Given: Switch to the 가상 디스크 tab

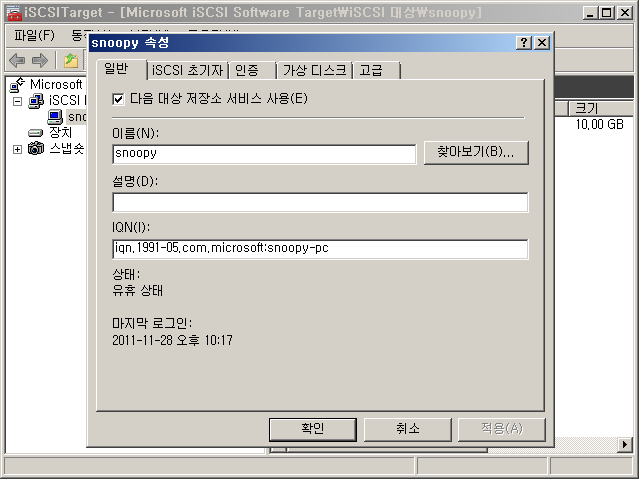Looking at the screenshot, I should point(314,70).
